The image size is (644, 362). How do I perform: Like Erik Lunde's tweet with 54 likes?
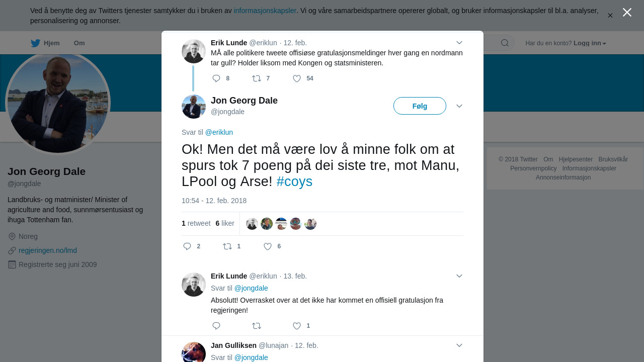pyautogui.click(x=297, y=78)
